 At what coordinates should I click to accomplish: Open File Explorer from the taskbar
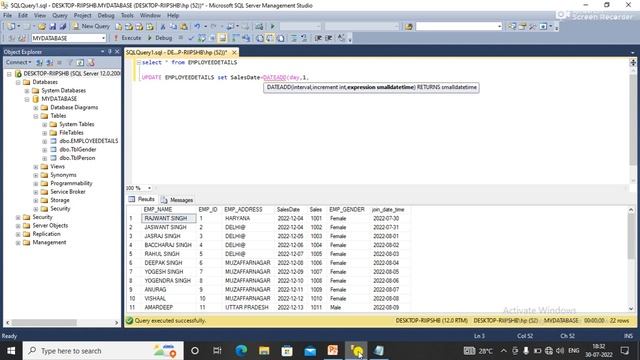264,351
